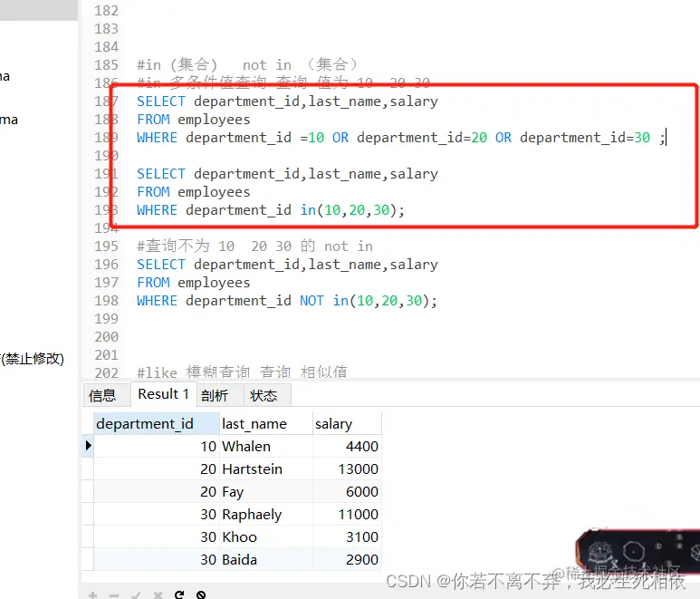Switch to the Result 1 tab
This screenshot has height=599, width=700.
point(163,394)
